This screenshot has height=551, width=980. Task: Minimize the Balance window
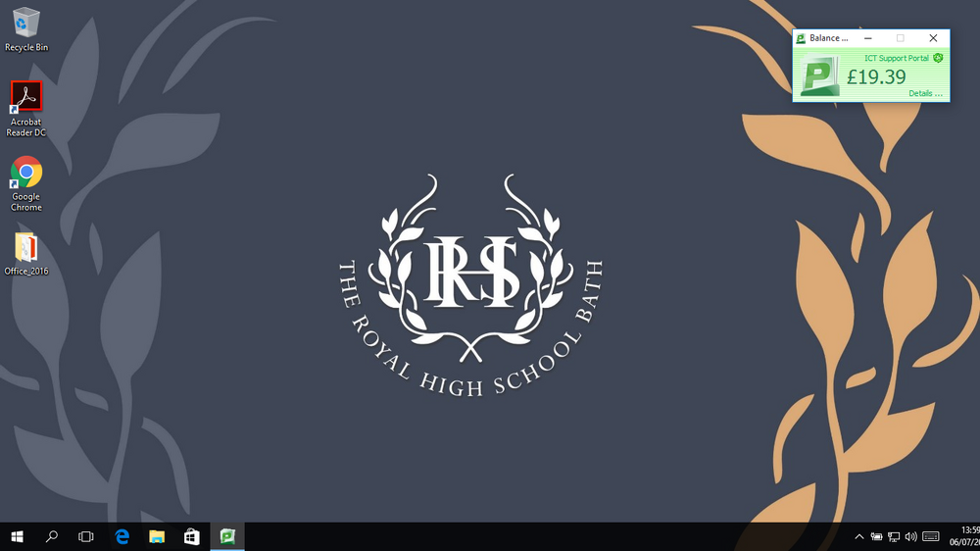click(868, 38)
